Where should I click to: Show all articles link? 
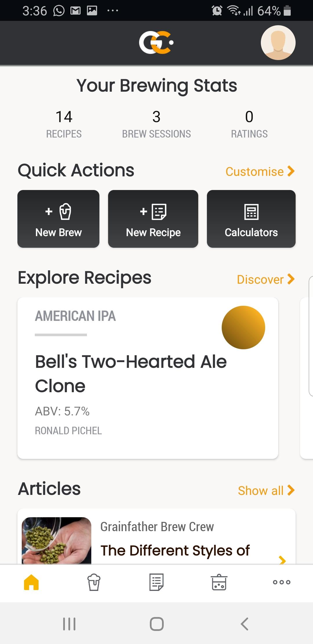pos(266,491)
